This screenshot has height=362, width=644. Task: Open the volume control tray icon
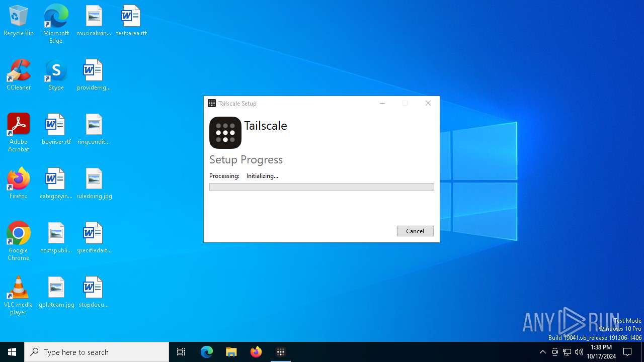(x=579, y=352)
